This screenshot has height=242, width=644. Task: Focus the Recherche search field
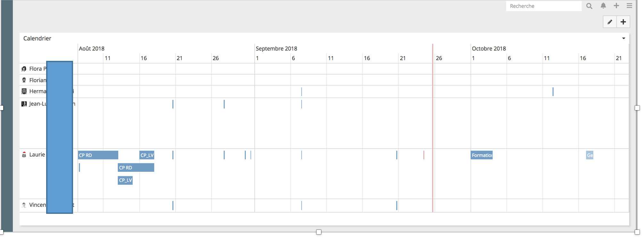(x=544, y=6)
